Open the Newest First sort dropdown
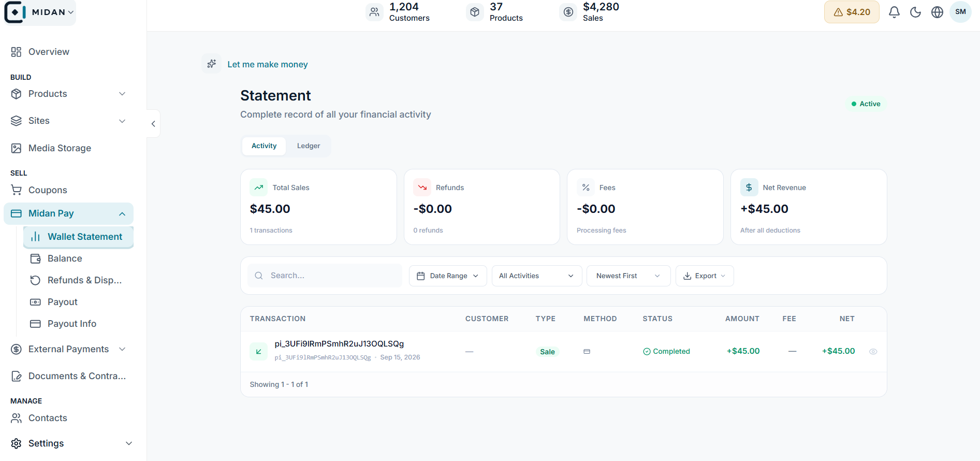 (x=628, y=276)
